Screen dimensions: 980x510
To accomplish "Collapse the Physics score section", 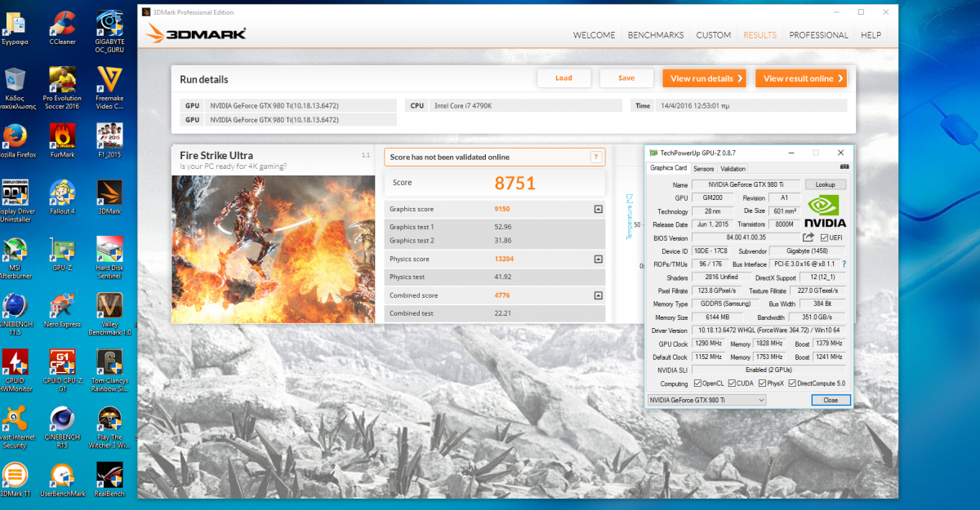I will 598,259.
